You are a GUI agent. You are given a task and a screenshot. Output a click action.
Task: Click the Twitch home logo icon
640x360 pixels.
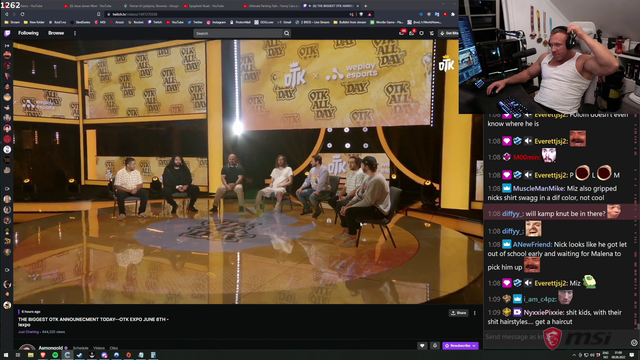[x=7, y=33]
